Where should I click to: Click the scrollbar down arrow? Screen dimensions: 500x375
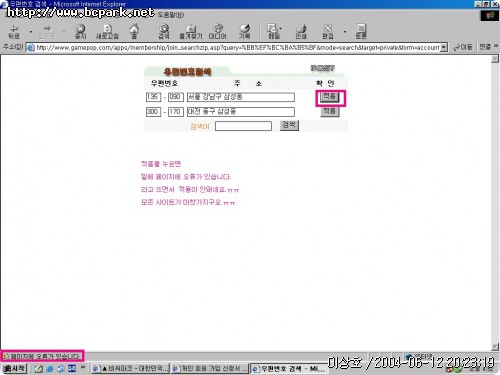[x=495, y=347]
